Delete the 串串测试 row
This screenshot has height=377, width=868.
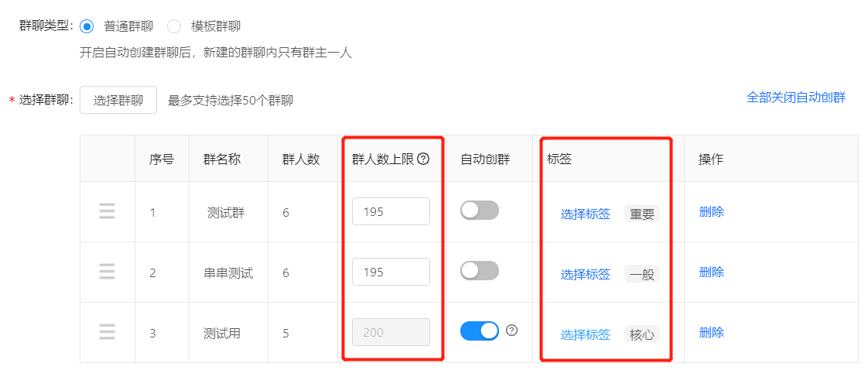pos(711,272)
